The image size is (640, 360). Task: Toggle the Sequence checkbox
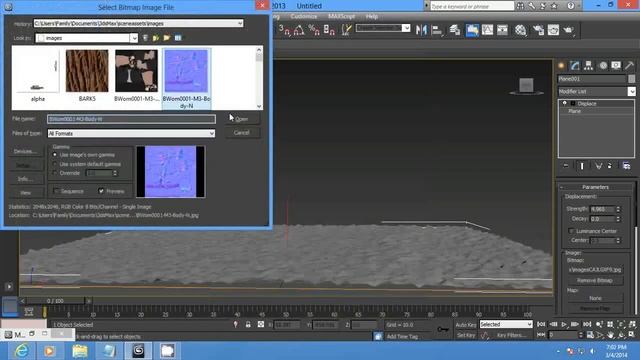pos(57,191)
